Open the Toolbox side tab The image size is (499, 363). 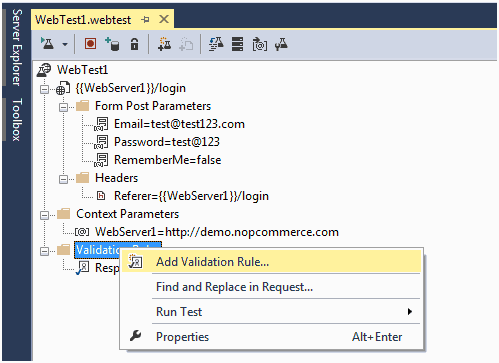click(17, 119)
